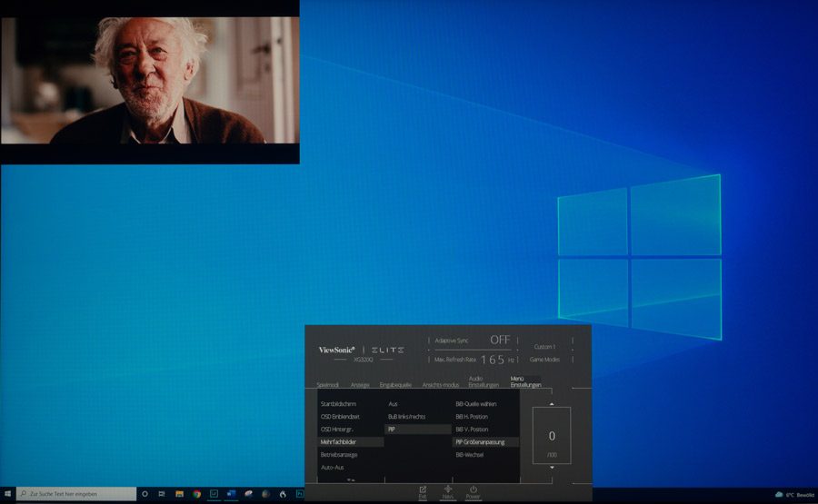Increase the value with the up arrow
The image size is (818, 504).
click(552, 404)
